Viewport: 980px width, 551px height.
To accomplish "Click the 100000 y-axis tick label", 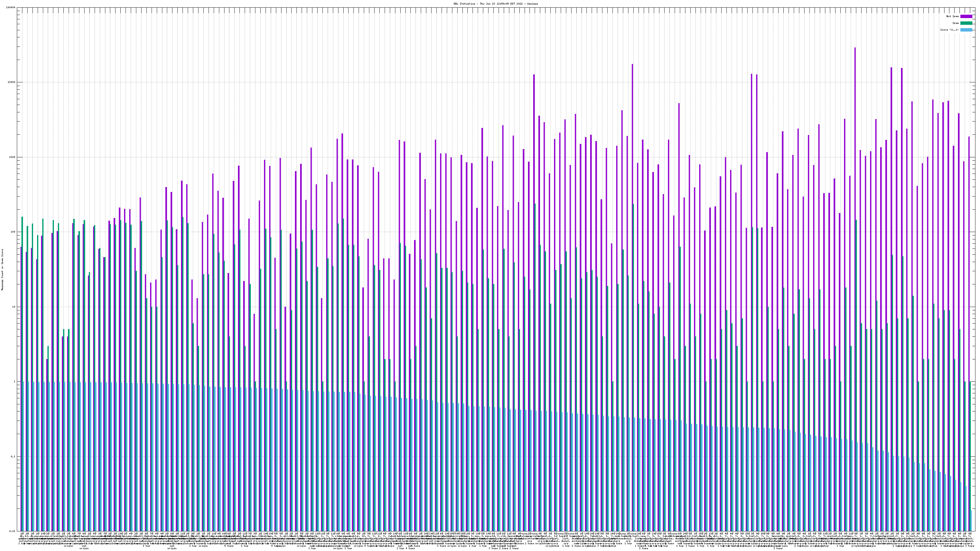I will (x=11, y=8).
